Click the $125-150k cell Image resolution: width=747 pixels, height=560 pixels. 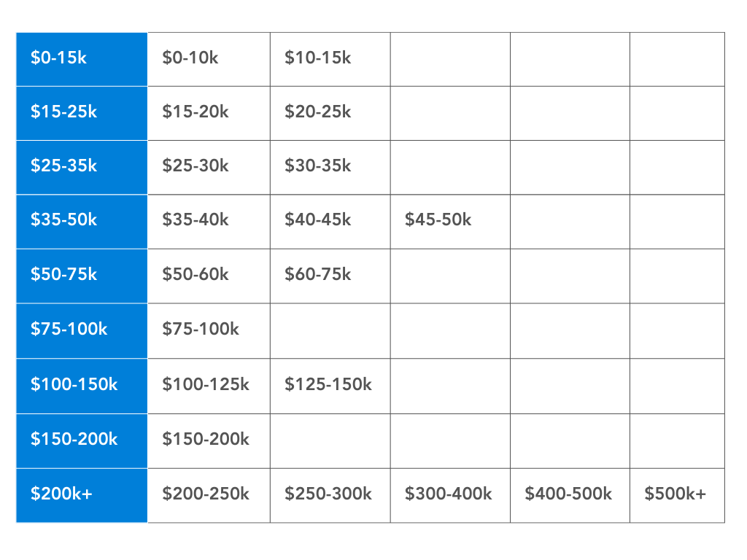[x=330, y=385]
